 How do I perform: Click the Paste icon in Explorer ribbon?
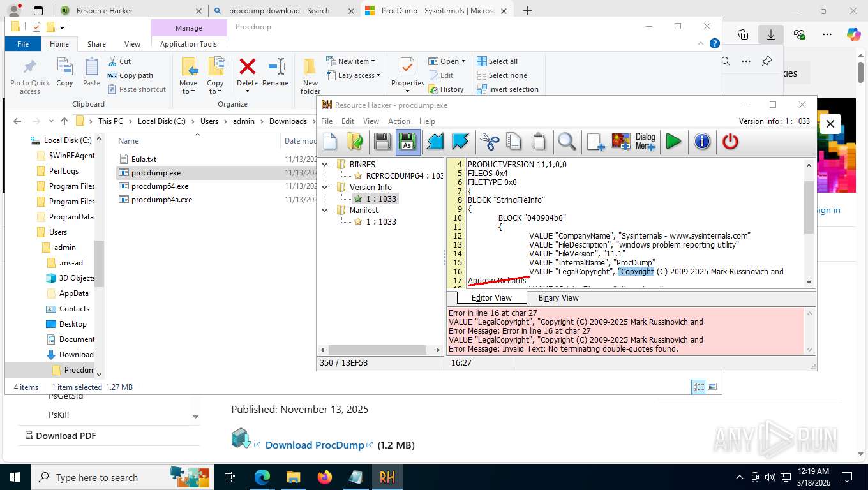pos(91,73)
